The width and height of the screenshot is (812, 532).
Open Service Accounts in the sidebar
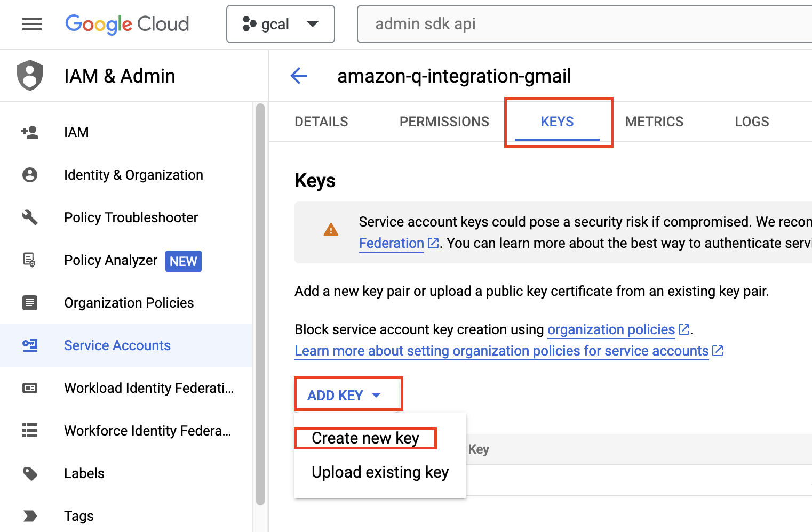click(x=117, y=345)
